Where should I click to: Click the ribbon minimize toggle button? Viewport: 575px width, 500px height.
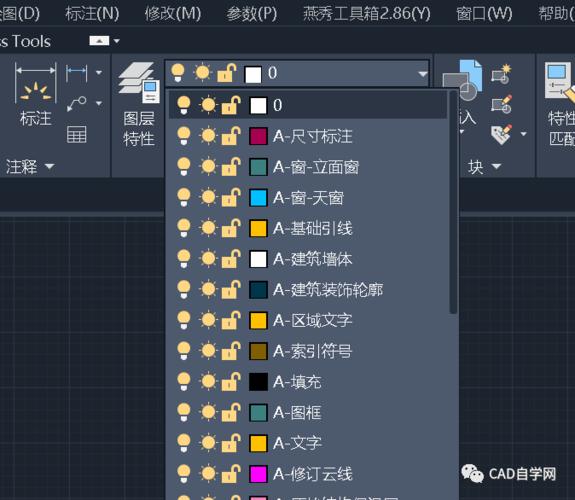pos(99,41)
